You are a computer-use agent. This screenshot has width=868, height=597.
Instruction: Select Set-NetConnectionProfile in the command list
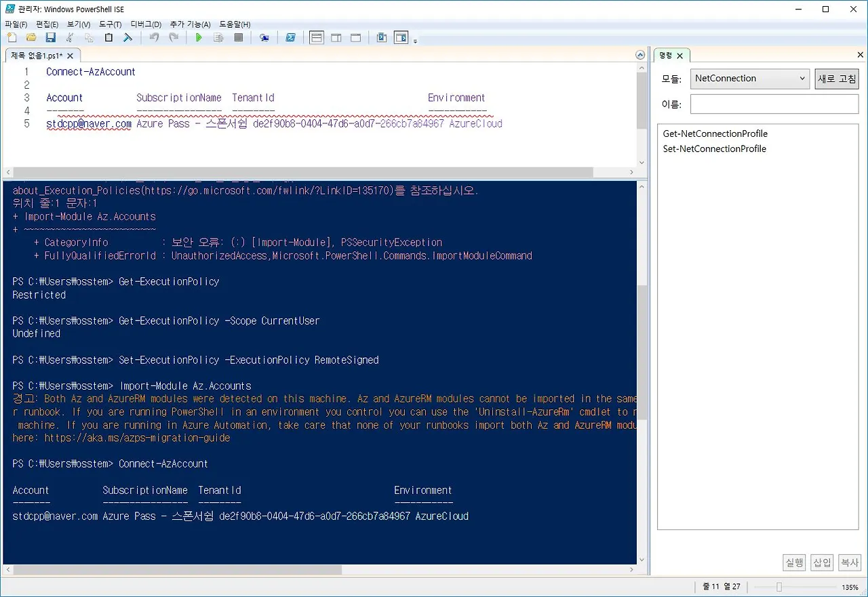(715, 149)
